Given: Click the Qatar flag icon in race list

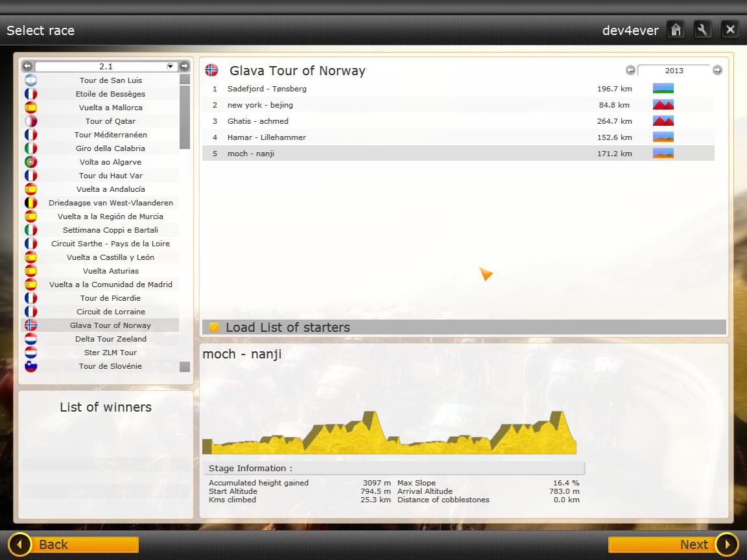Looking at the screenshot, I should (30, 121).
